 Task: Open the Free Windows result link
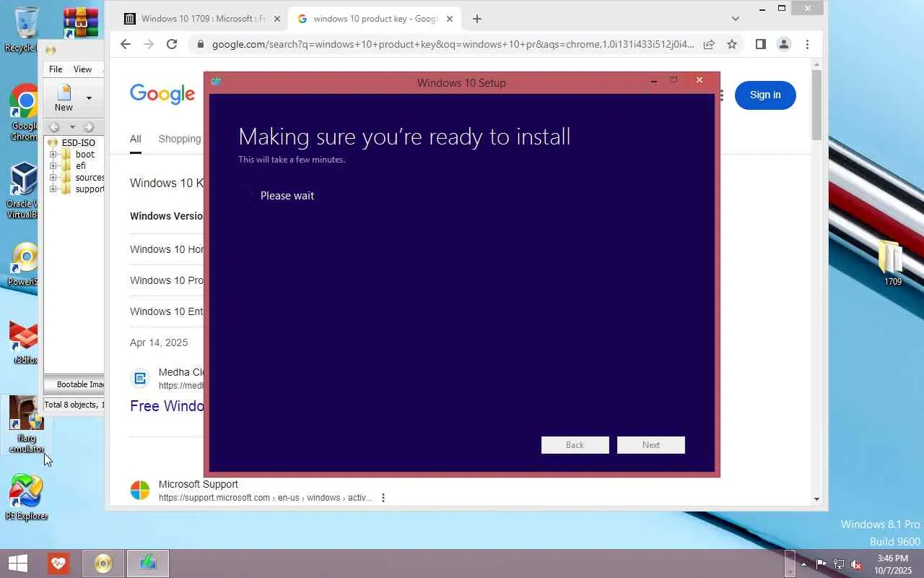167,406
